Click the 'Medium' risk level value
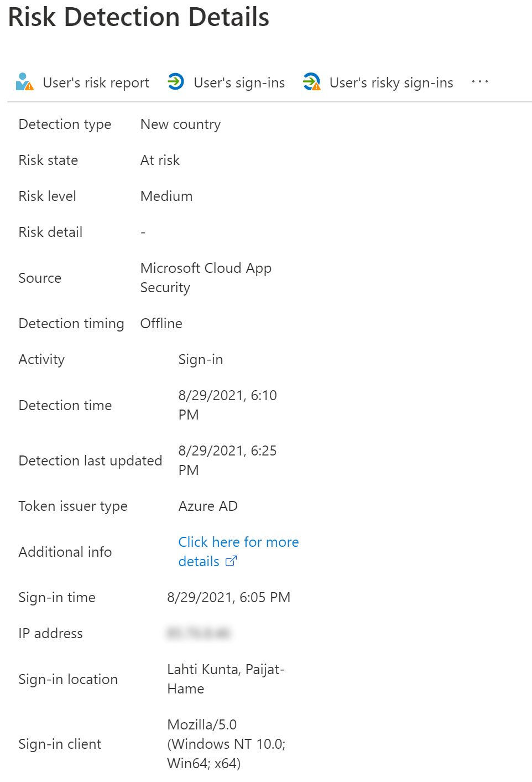 pos(166,196)
